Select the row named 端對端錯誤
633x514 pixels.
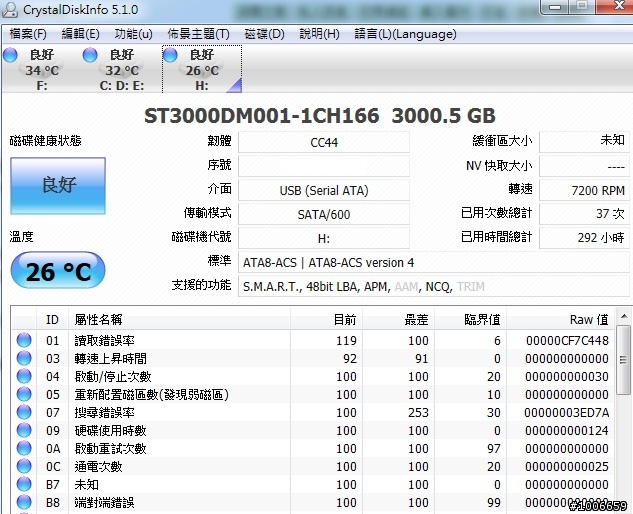click(x=313, y=502)
